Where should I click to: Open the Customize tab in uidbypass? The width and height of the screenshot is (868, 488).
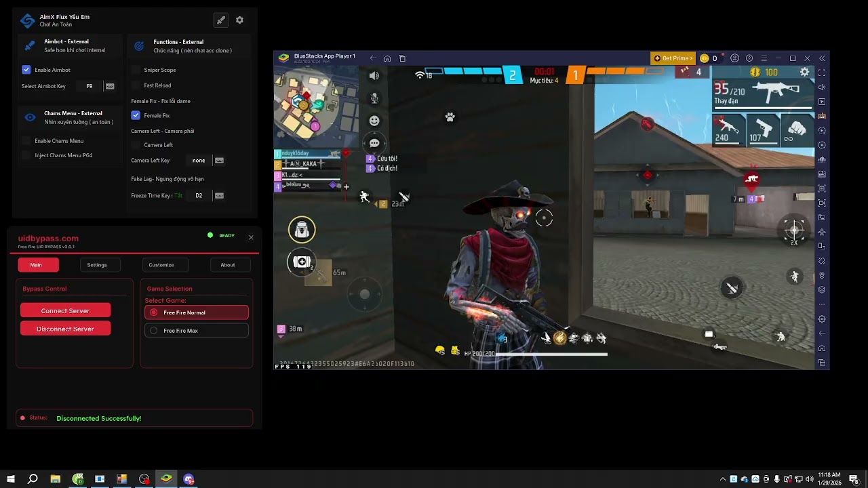click(165, 265)
